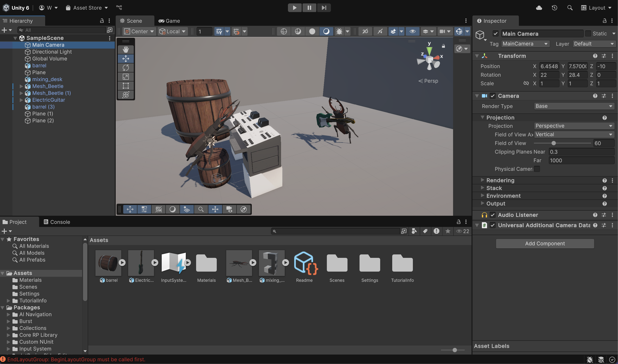Click the Field of View value field
Screen dimensions: 618x364
pyautogui.click(x=604, y=143)
